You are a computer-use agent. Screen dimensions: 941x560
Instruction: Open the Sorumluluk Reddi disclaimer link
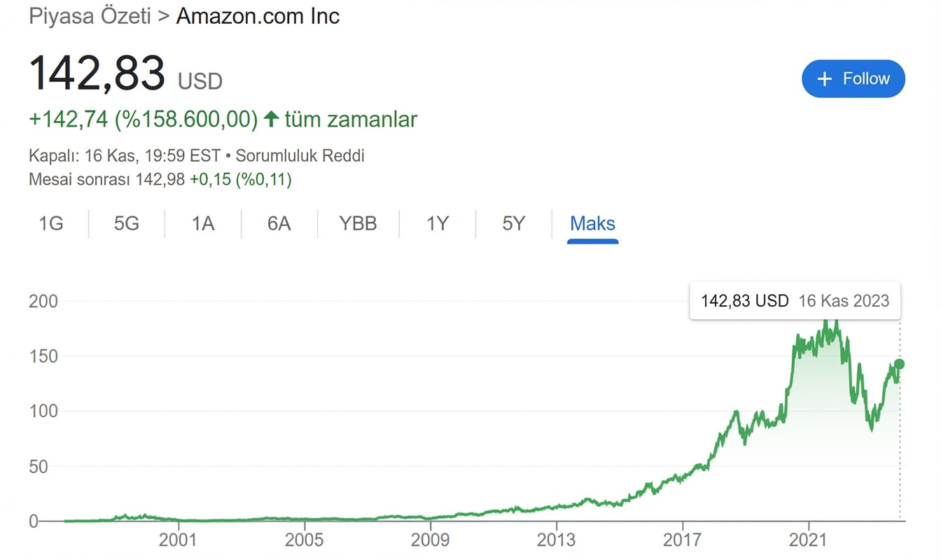point(300,155)
